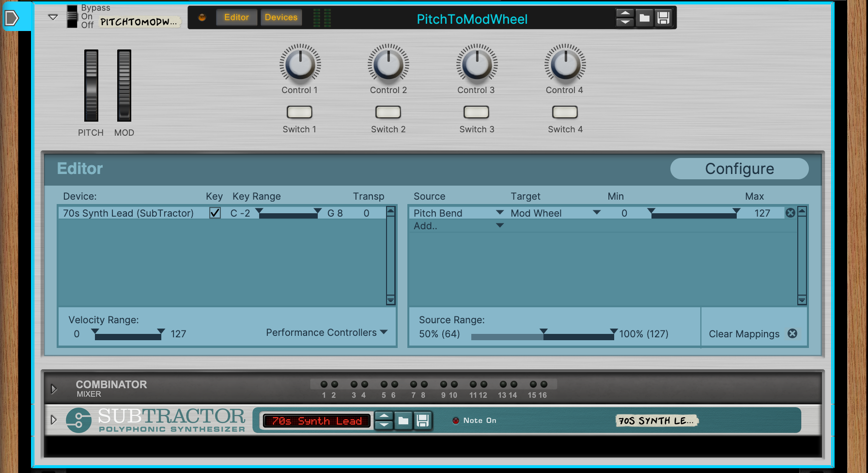
Task: Click the 70s Synth Lead patch display
Action: coord(317,421)
